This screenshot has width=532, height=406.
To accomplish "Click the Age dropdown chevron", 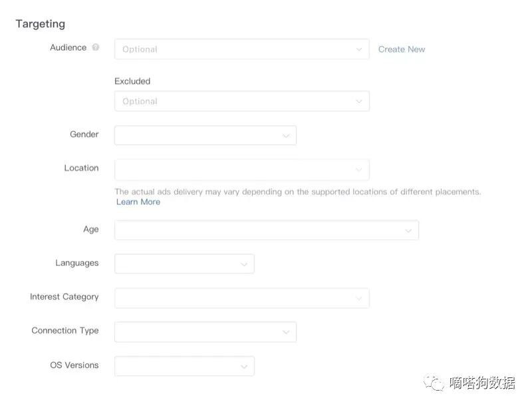I will 408,231.
